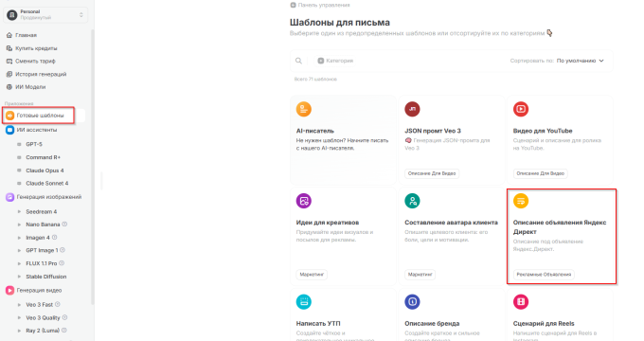Viewport: 644px width, 341px height.
Task: Expand the Imagen 4 arrow
Action: 19,238
